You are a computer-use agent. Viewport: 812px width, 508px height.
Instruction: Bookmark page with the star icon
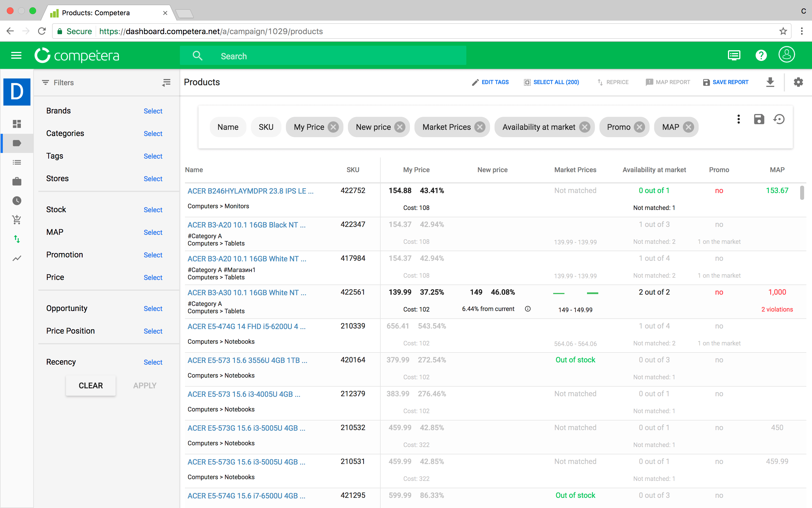click(x=783, y=31)
